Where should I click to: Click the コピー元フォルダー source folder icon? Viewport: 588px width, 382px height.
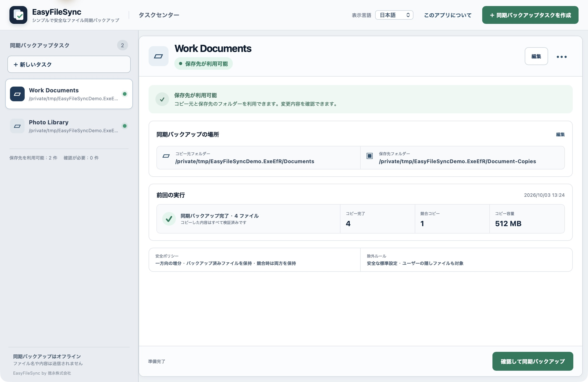(x=166, y=156)
